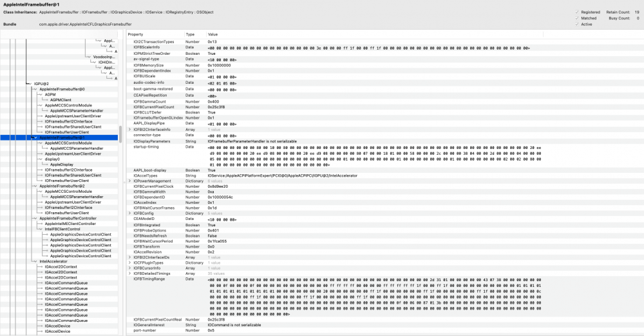The image size is (644, 336).
Task: Collapse the IntelAccelerator tree node arrow
Action: click(x=35, y=262)
